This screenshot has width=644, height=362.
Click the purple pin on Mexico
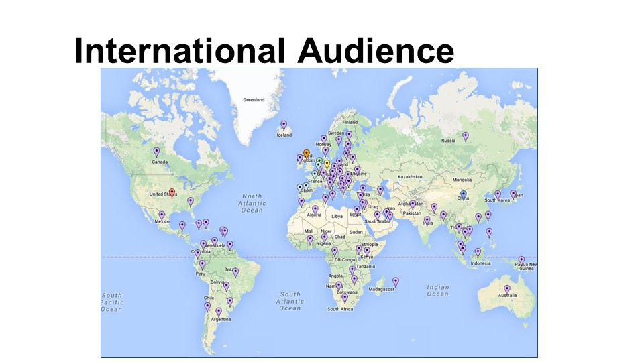(162, 215)
